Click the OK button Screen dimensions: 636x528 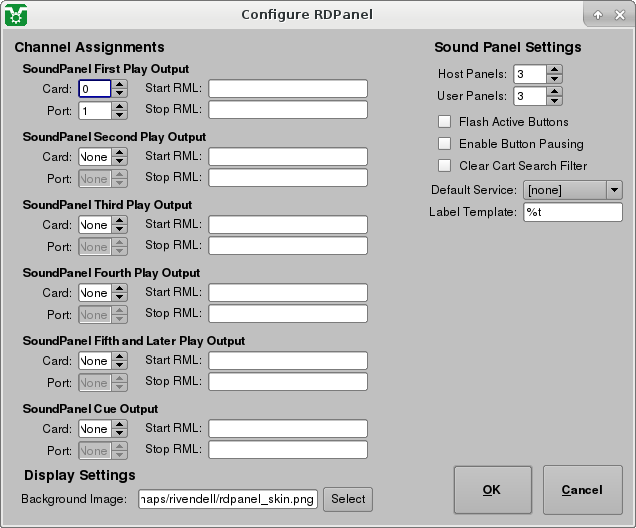[x=492, y=490]
